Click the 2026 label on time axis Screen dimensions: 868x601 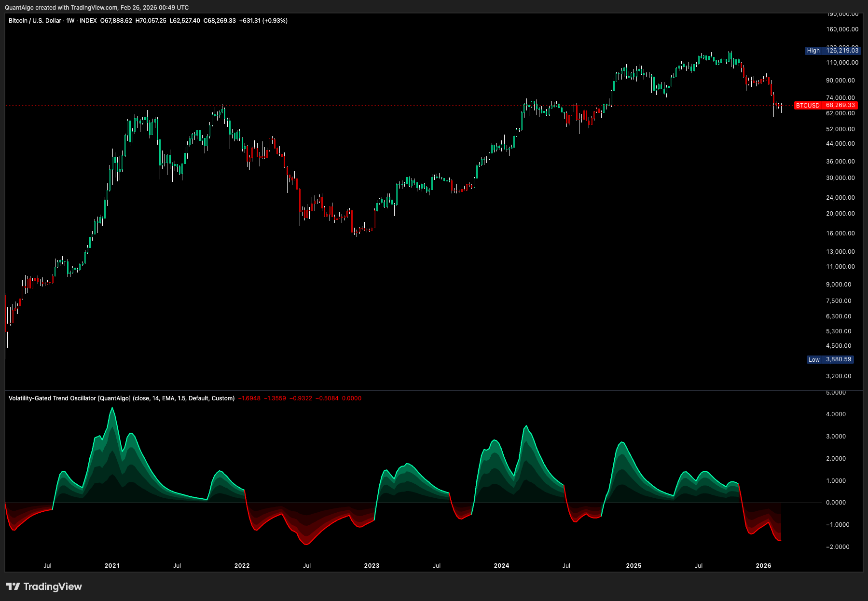click(x=763, y=565)
